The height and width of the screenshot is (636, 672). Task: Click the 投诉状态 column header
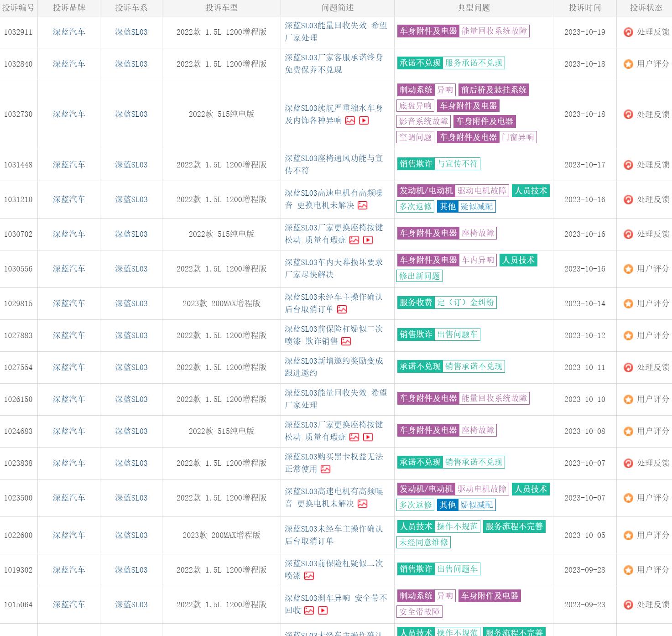pos(646,8)
